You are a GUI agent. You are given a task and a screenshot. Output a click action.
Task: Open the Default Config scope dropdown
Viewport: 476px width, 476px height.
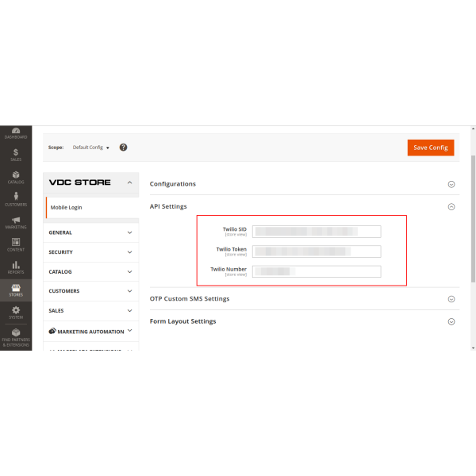click(x=91, y=148)
